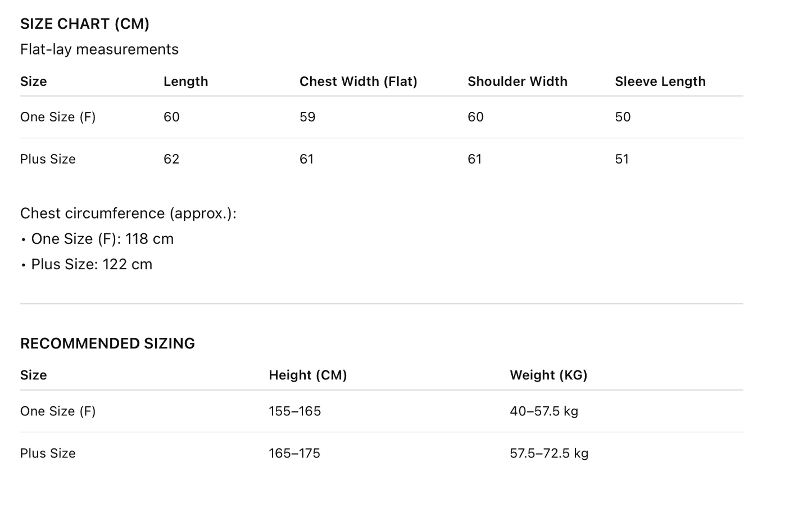
Task: Click Plus Size sleeve length value 51
Action: [x=622, y=159]
